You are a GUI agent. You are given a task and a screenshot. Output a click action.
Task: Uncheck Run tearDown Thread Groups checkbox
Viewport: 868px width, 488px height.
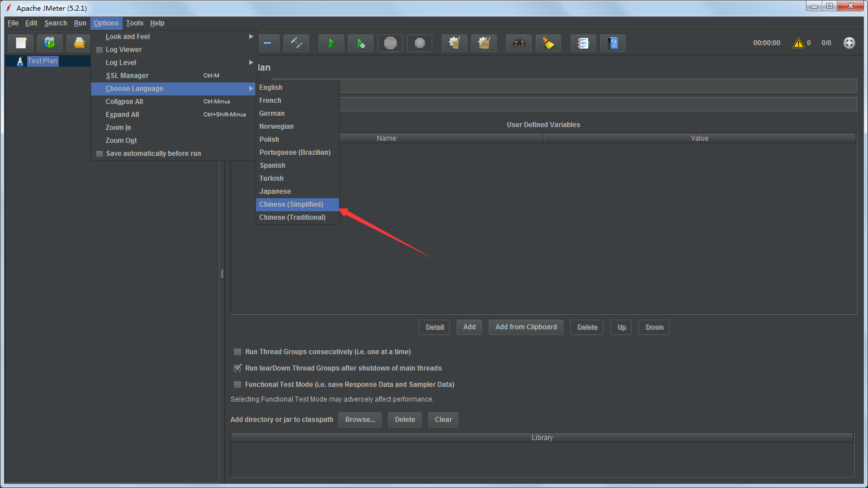(x=238, y=368)
